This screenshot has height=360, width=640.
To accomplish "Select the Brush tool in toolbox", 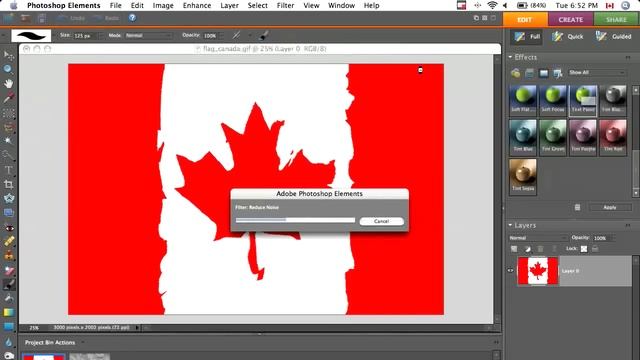I will pyautogui.click(x=8, y=284).
